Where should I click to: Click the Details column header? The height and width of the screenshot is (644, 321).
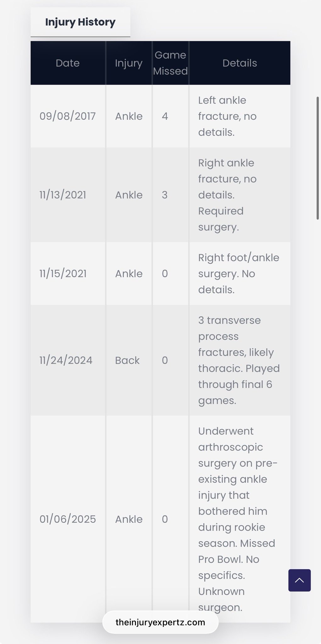240,63
